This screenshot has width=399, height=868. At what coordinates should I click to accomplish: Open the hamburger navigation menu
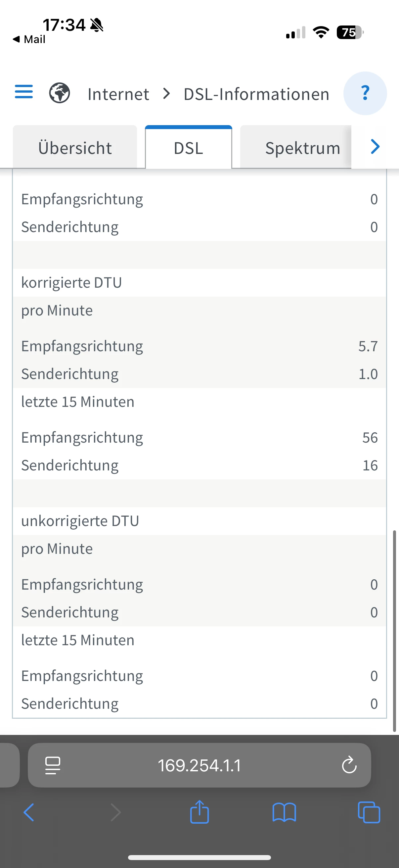coord(24,92)
